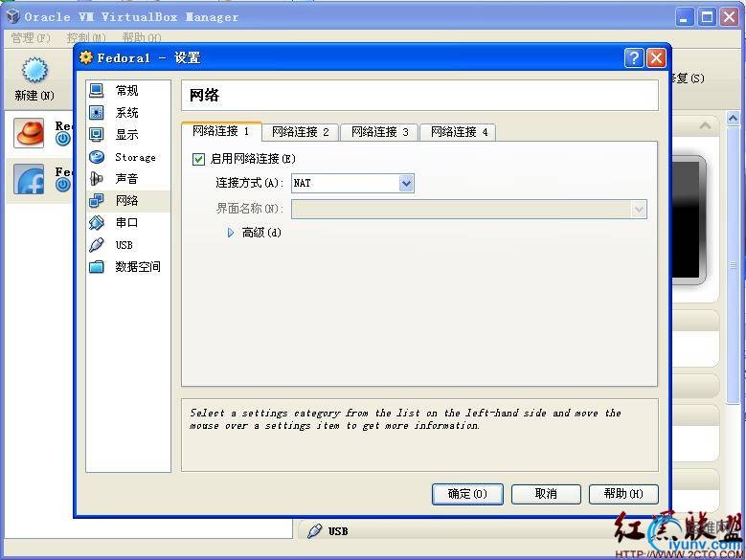Screen dimensions: 746x560
Task: Switch to the 网络连接 1 tab
Action: [x=221, y=131]
